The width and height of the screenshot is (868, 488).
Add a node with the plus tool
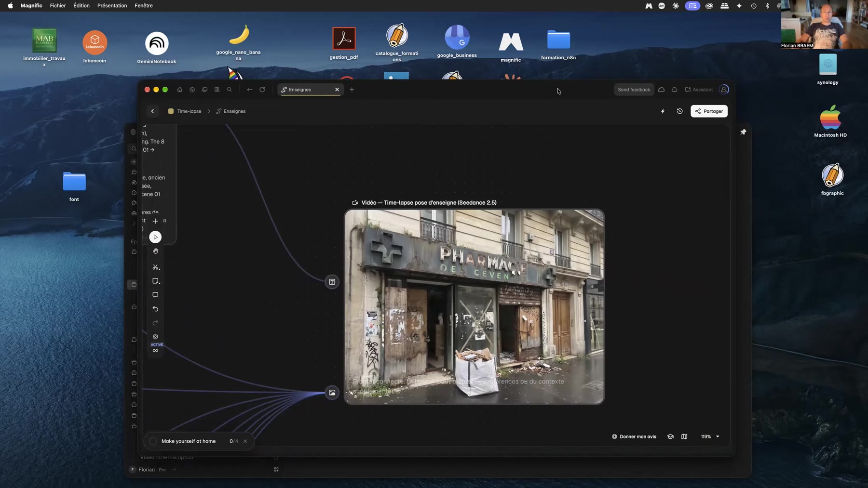point(155,221)
